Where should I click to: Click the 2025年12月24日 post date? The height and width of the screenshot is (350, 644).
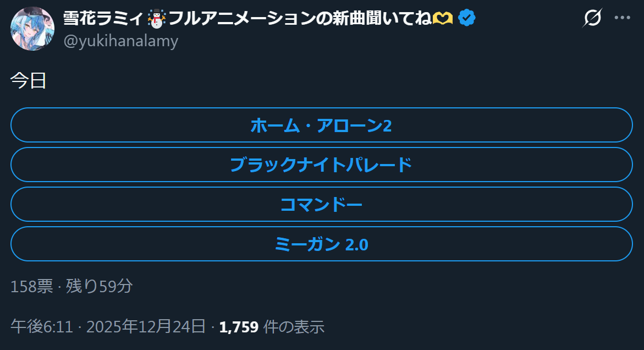tap(146, 327)
